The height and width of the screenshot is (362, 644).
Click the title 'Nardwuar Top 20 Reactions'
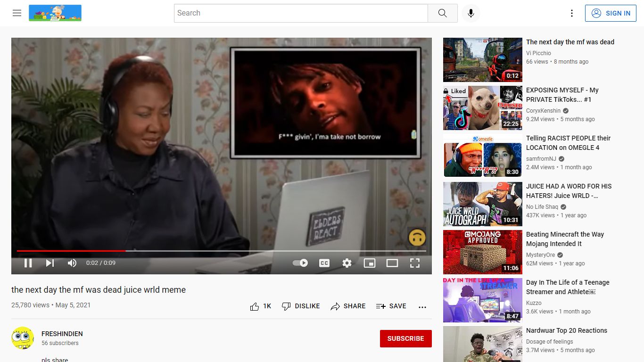pyautogui.click(x=567, y=330)
